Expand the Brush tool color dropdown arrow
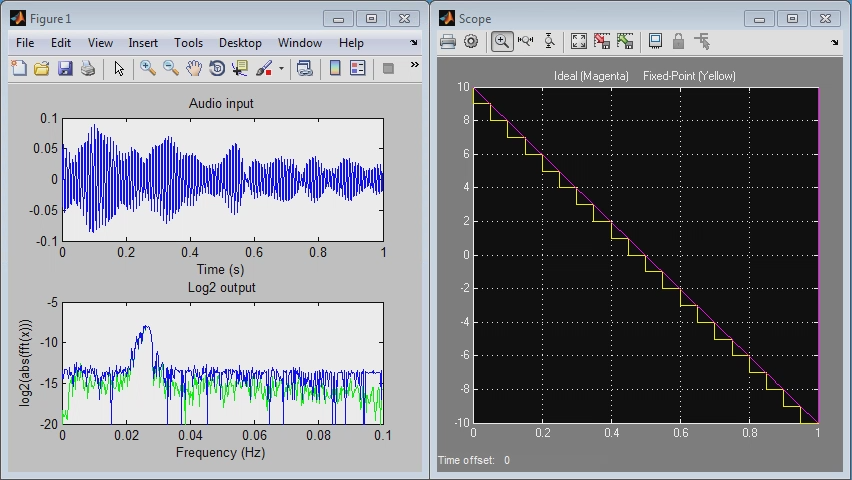The height and width of the screenshot is (480, 852). [281, 68]
